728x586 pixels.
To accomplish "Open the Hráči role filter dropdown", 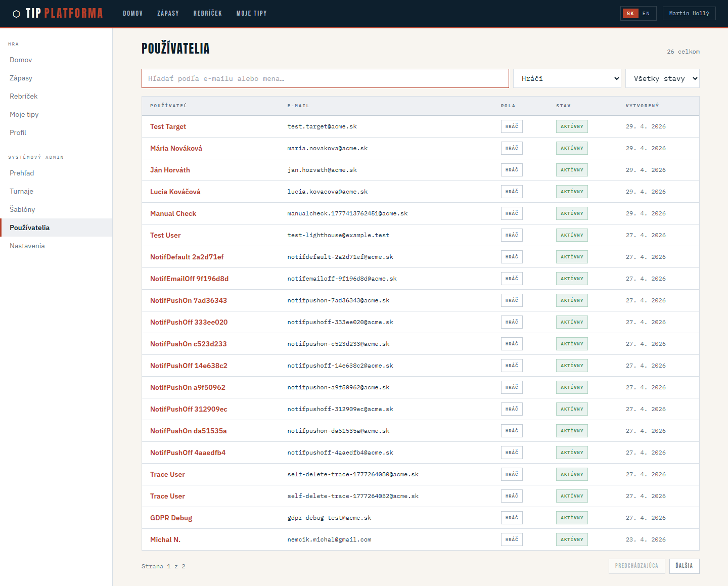I will tap(567, 78).
